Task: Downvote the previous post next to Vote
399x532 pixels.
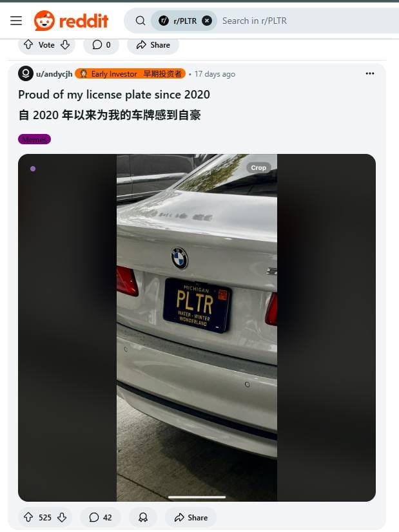Action: coord(65,45)
